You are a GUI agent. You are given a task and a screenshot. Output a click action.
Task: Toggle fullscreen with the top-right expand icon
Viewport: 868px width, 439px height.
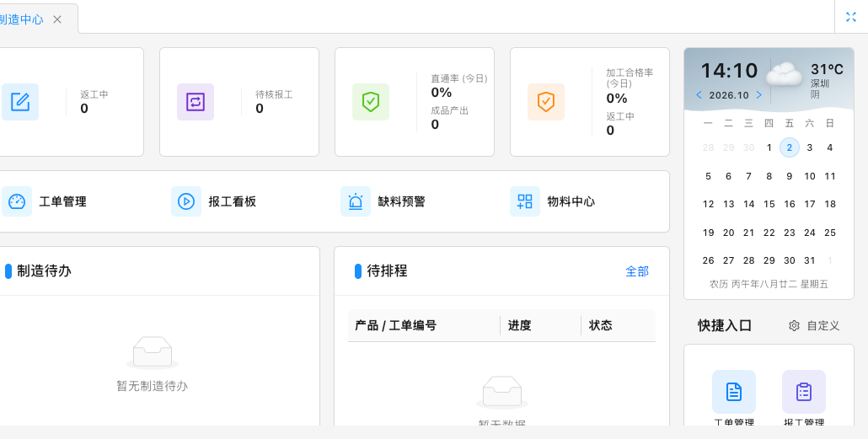pyautogui.click(x=851, y=17)
